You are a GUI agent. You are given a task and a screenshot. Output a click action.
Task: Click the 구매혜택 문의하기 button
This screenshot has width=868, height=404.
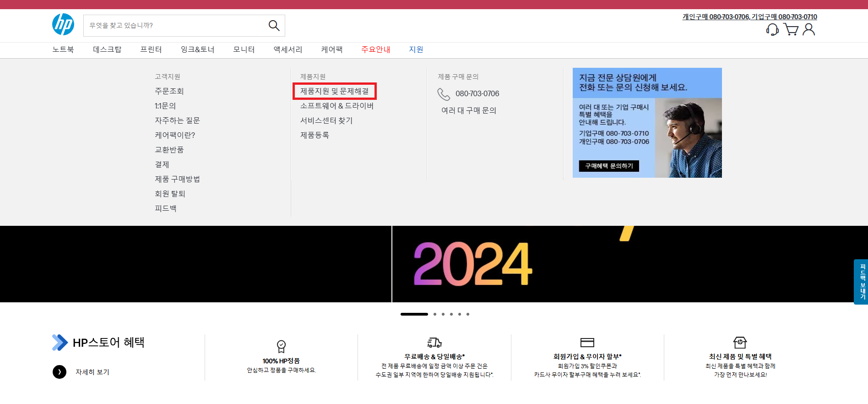pyautogui.click(x=609, y=166)
